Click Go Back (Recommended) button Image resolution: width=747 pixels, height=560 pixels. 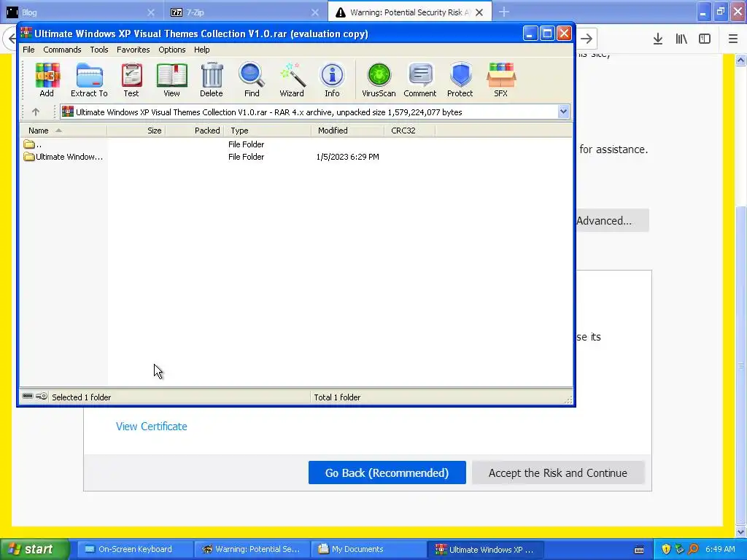[387, 472]
